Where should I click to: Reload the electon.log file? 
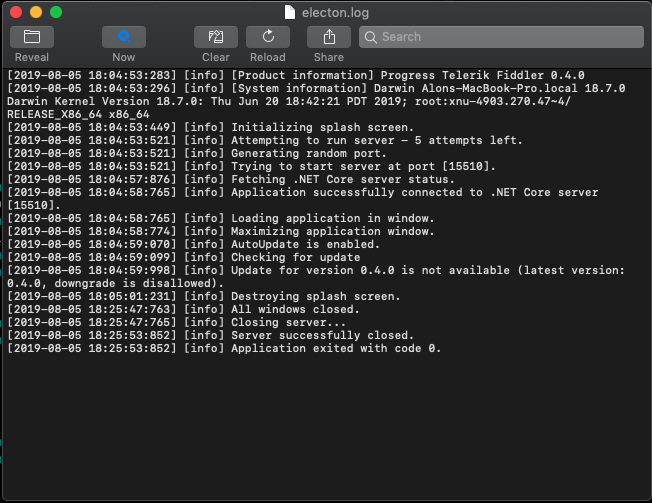point(267,37)
